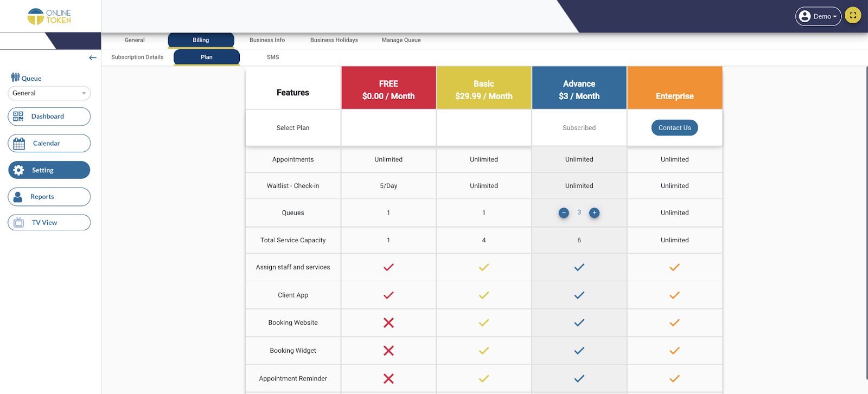
Task: Click the 5/Day waitlist value
Action: (388, 186)
